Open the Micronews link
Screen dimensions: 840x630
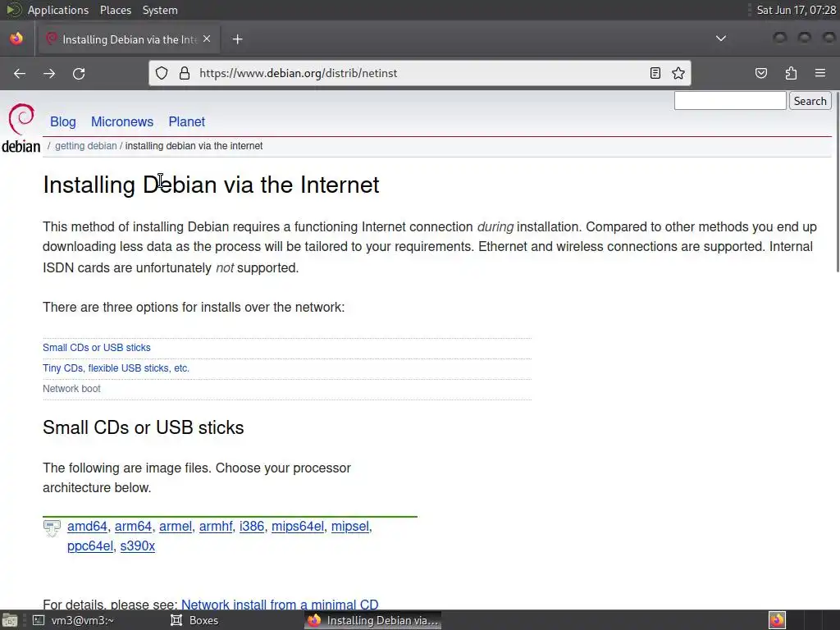pyautogui.click(x=122, y=121)
